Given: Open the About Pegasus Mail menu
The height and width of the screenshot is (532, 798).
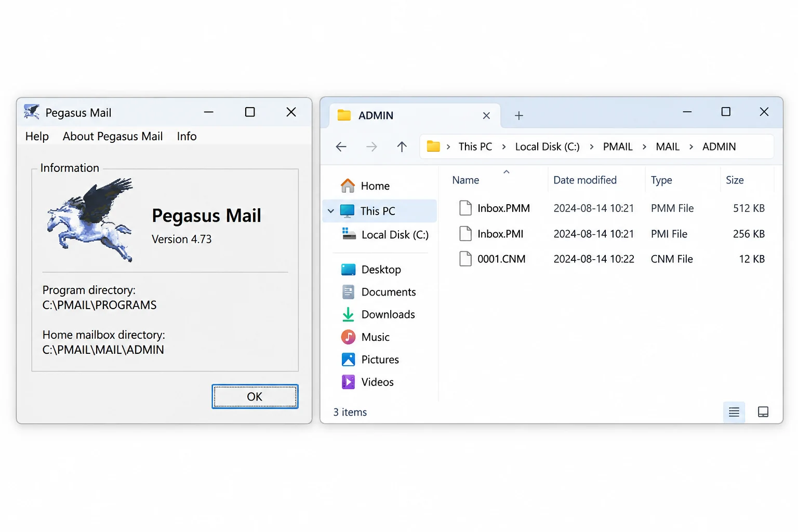Looking at the screenshot, I should 113,136.
